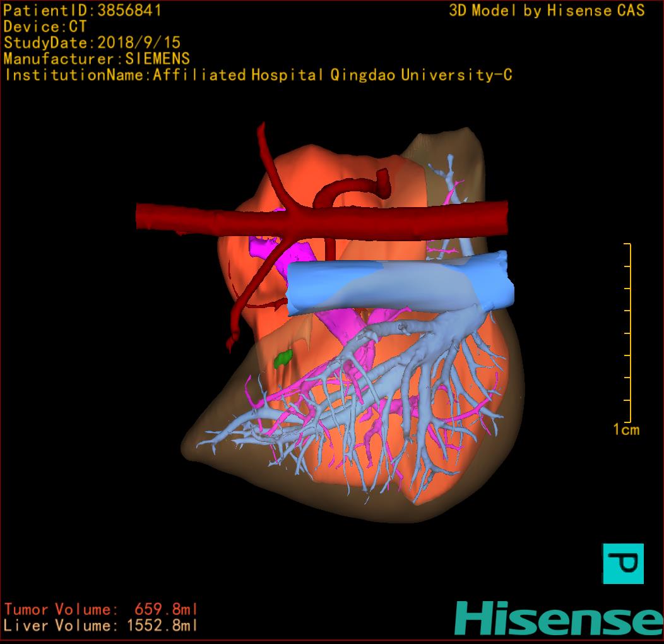Click the Liver Volume 1552.8ml readout
Screen dimensions: 664x644
tap(101, 625)
